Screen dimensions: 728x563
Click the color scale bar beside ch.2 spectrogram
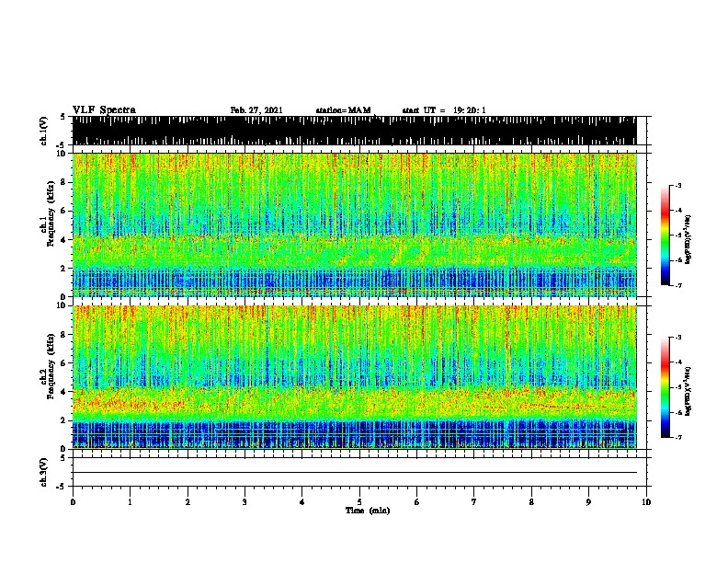[665, 387]
